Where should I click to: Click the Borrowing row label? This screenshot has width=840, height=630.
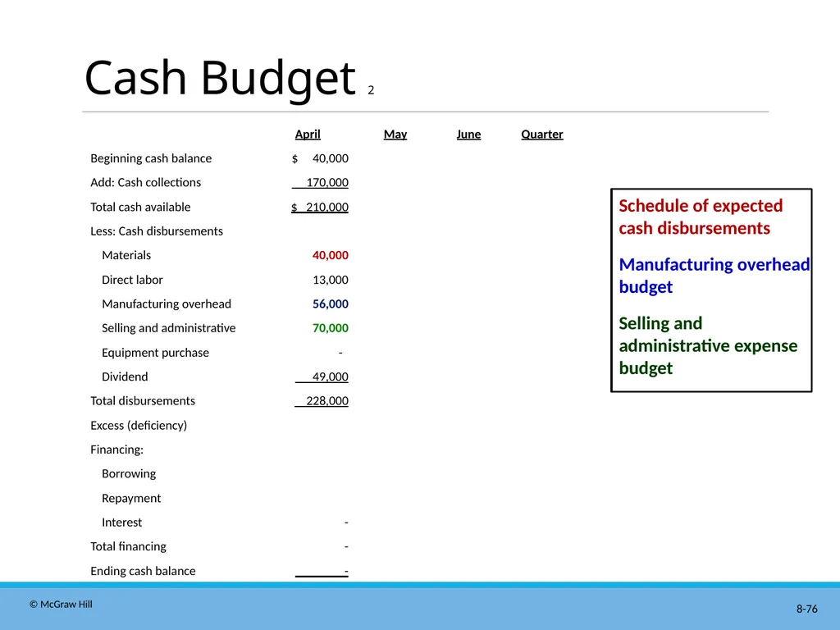point(129,474)
